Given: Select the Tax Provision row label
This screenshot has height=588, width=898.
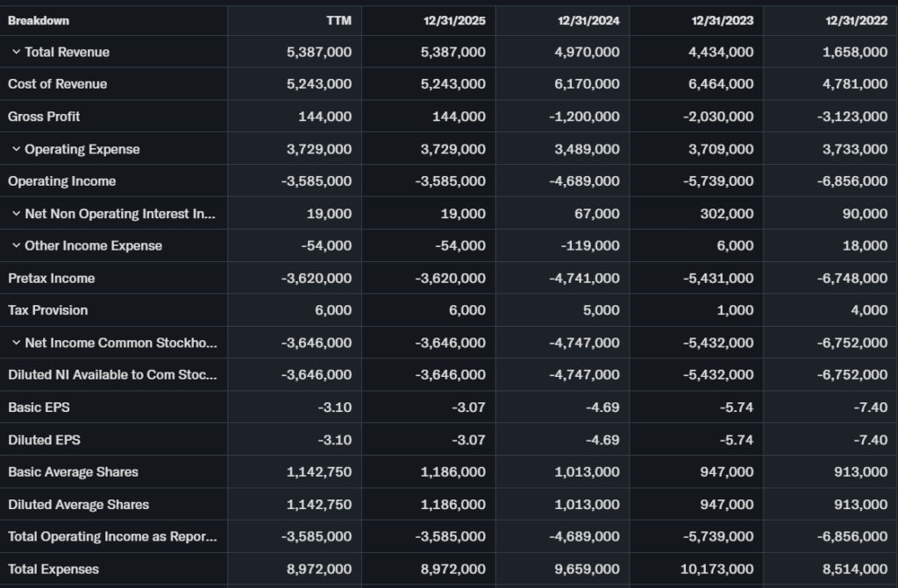Looking at the screenshot, I should pos(48,310).
